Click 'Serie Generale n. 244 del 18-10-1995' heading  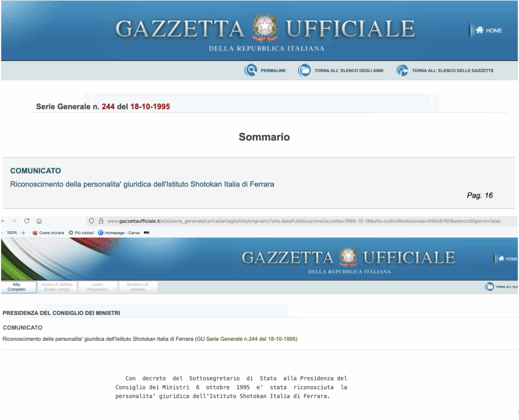103,106
